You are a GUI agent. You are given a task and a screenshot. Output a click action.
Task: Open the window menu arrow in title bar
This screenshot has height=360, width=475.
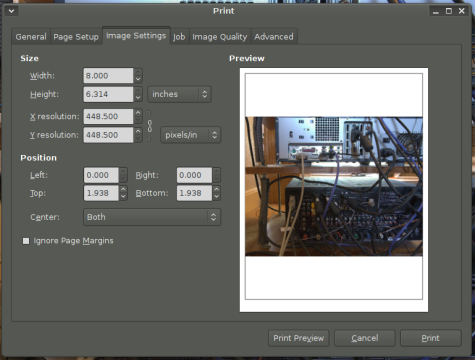12,11
